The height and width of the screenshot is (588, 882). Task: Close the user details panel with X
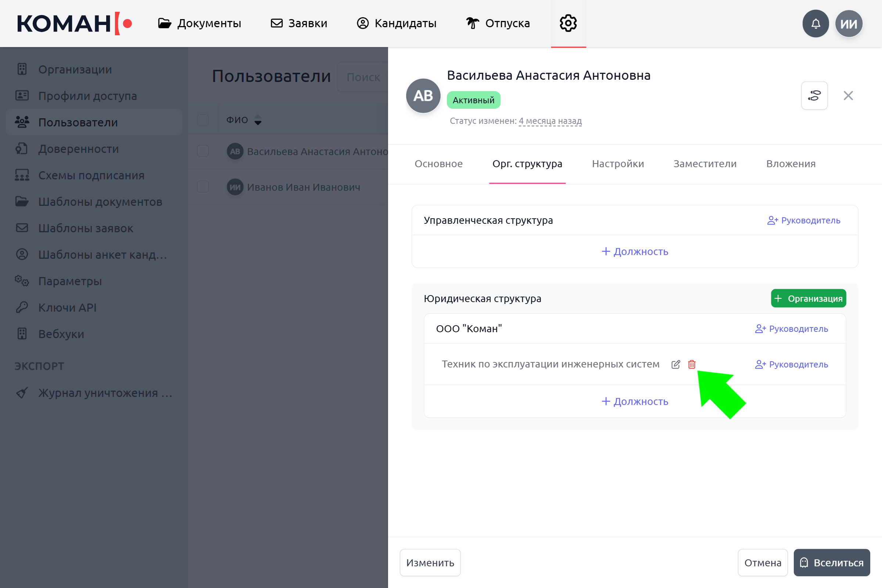tap(848, 96)
